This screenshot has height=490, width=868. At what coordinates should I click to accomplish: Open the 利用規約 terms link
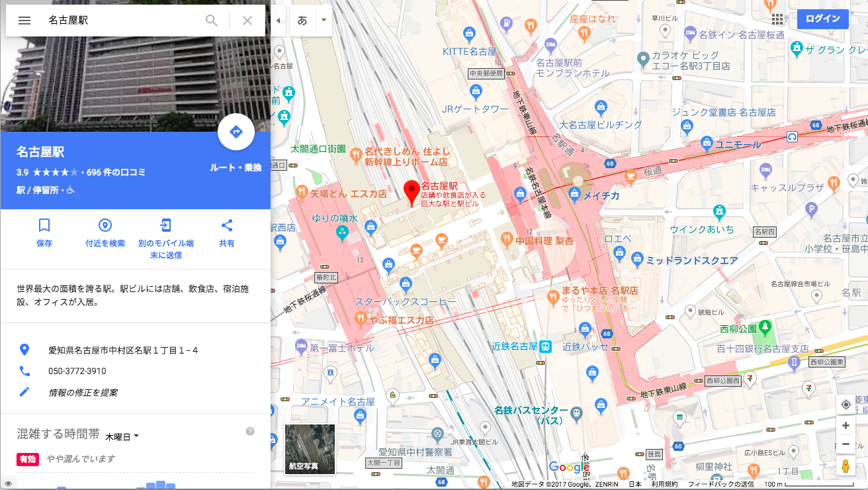[664, 484]
